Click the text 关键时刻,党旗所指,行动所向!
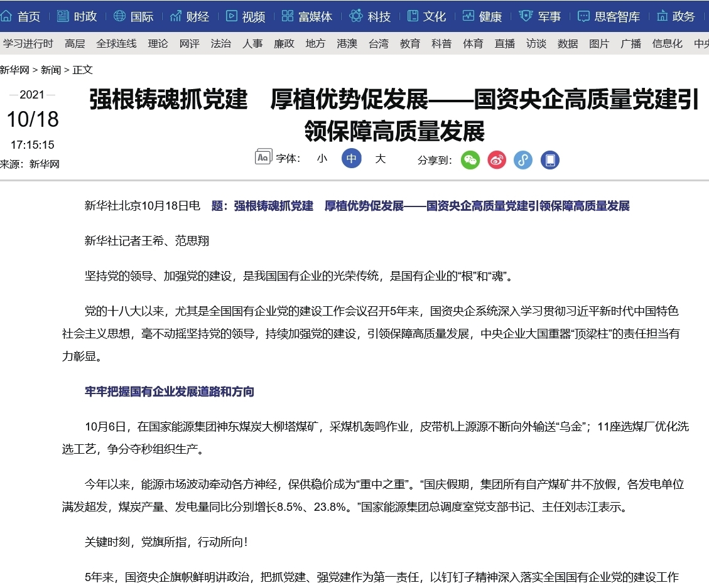 166,542
